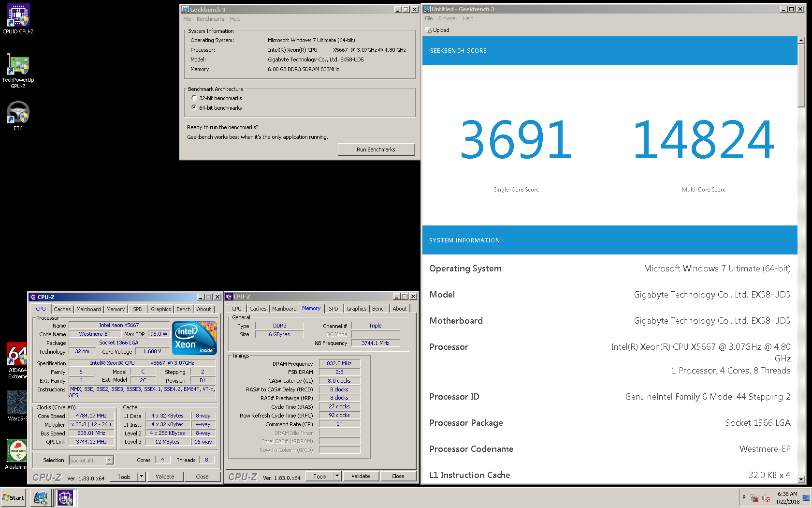This screenshot has height=508, width=812.
Task: Click the Untitled Geekbench window title icon
Action: (x=427, y=9)
